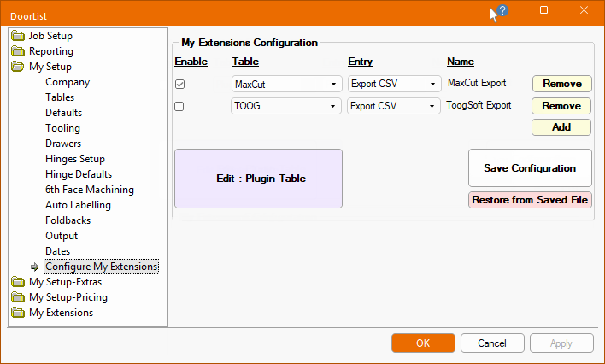Open the 6th Face Machining page

[x=90, y=190]
